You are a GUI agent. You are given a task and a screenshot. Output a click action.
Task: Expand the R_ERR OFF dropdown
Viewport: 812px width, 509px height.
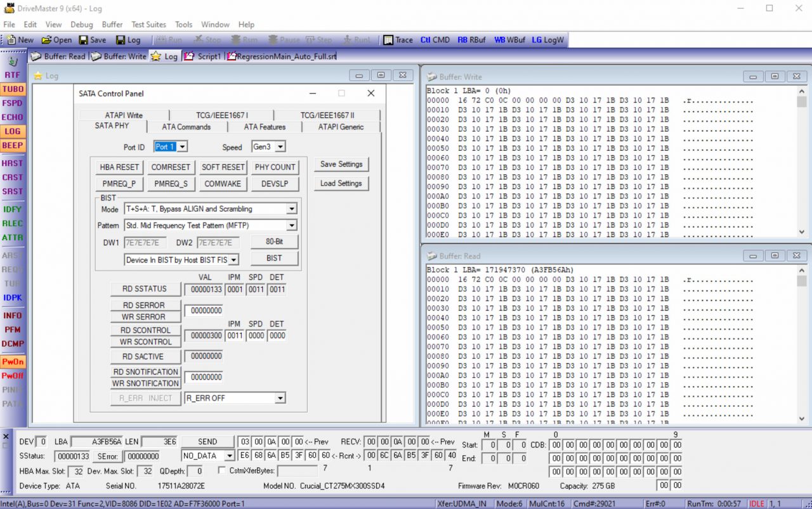pyautogui.click(x=280, y=398)
